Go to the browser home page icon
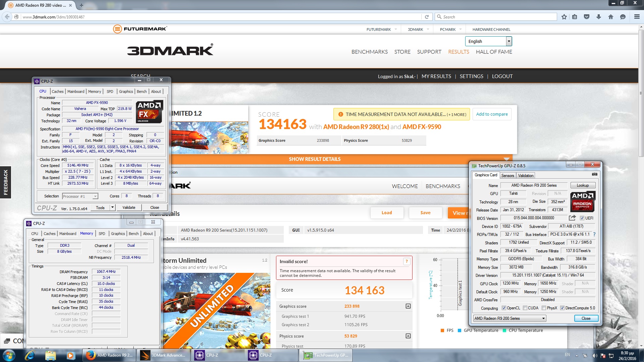This screenshot has height=362, width=644. tap(611, 17)
